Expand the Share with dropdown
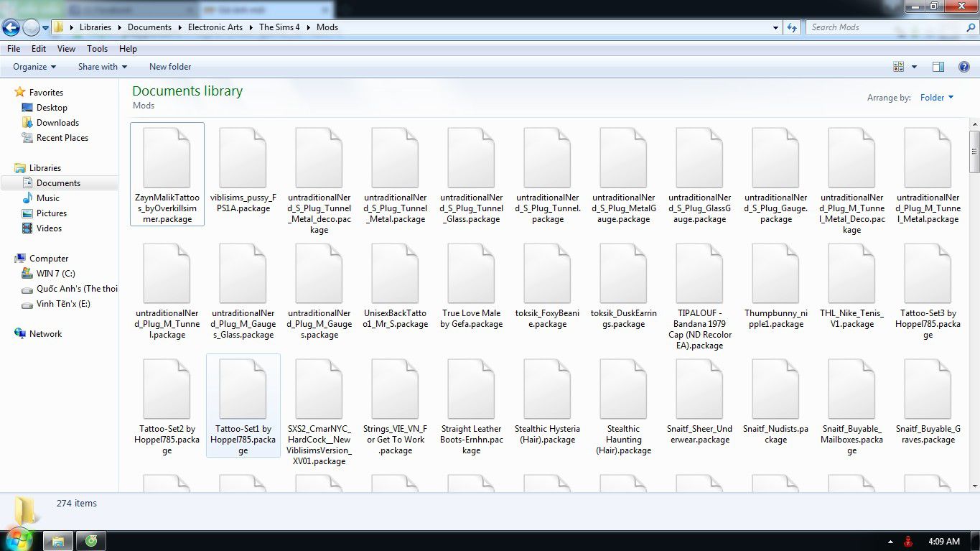 (102, 67)
